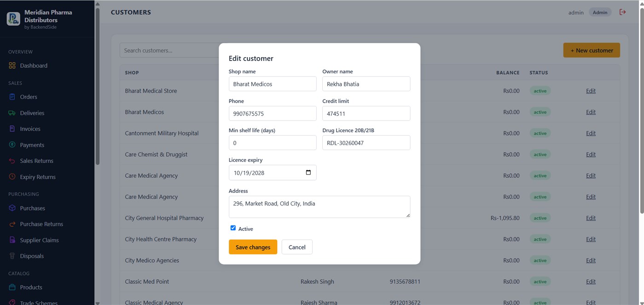Click the Edit customer dialog title
The image size is (644, 305).
pyautogui.click(x=251, y=59)
